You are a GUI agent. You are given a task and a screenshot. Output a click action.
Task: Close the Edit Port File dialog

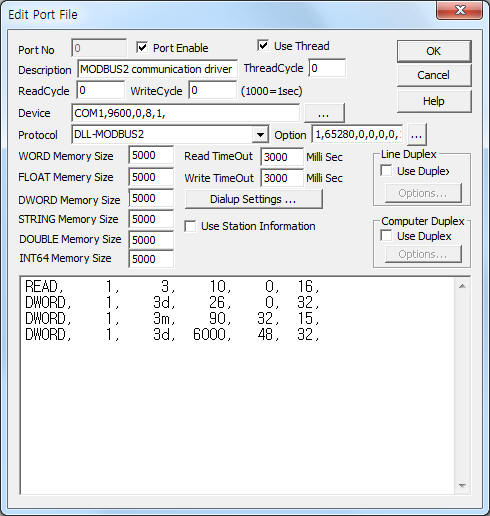pyautogui.click(x=460, y=11)
